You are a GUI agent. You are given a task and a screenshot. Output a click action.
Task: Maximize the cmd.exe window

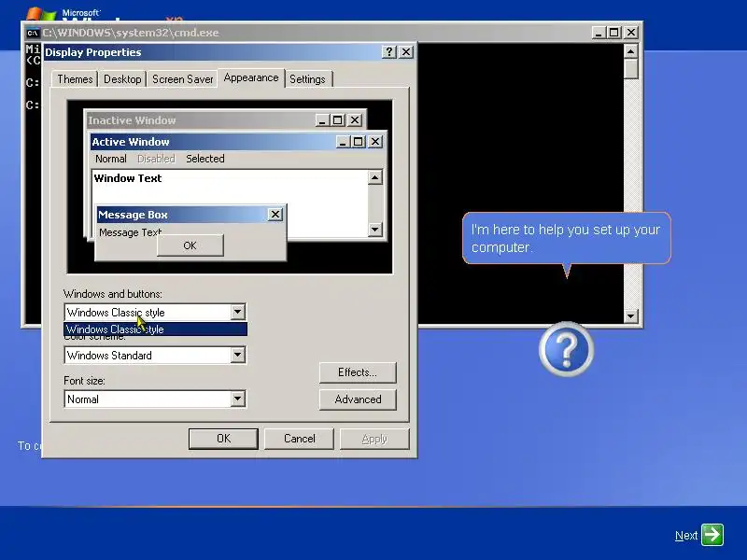click(614, 33)
